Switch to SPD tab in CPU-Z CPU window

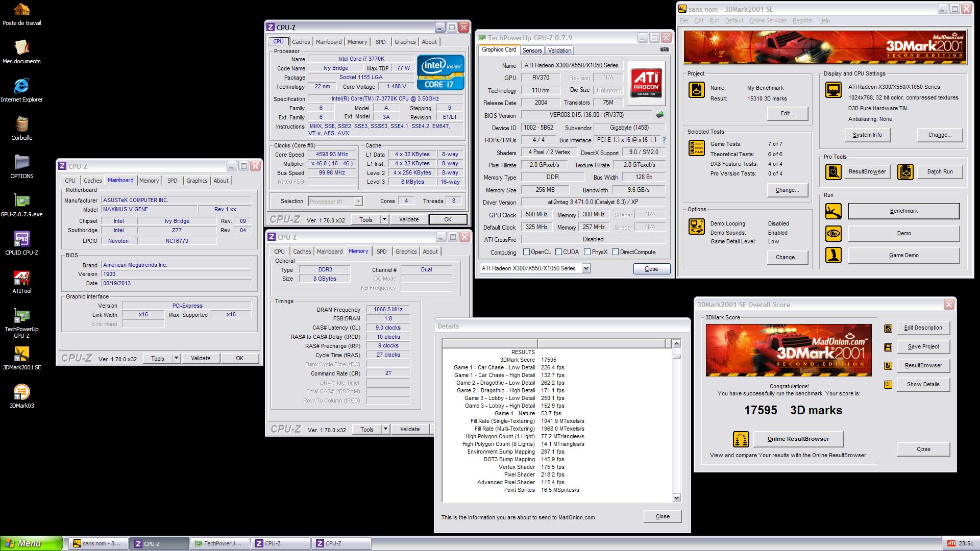point(380,42)
